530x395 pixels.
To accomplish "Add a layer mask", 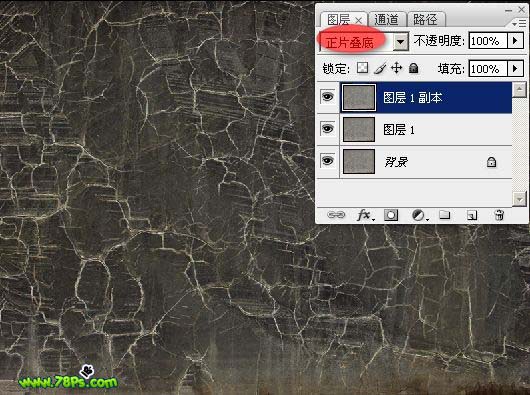I will click(x=391, y=215).
